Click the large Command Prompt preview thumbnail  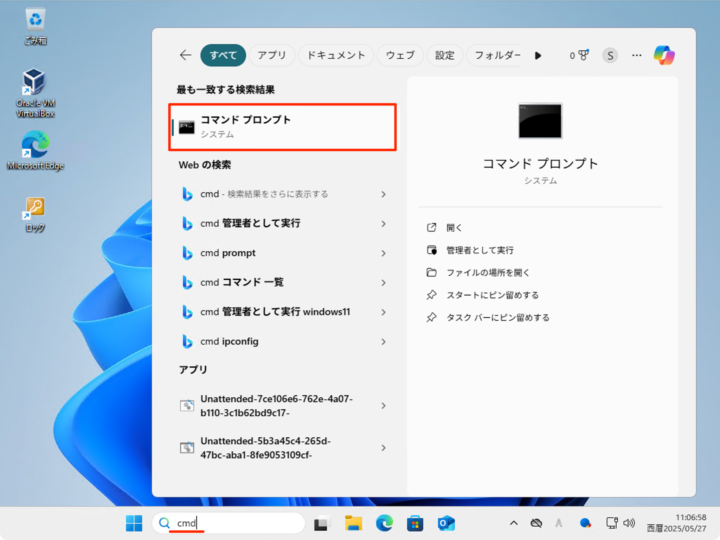point(540,121)
